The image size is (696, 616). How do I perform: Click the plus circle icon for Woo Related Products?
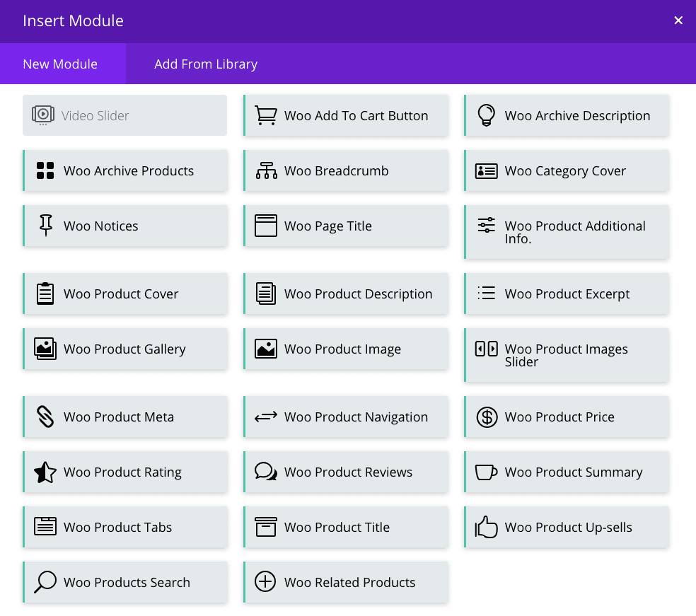click(x=265, y=581)
